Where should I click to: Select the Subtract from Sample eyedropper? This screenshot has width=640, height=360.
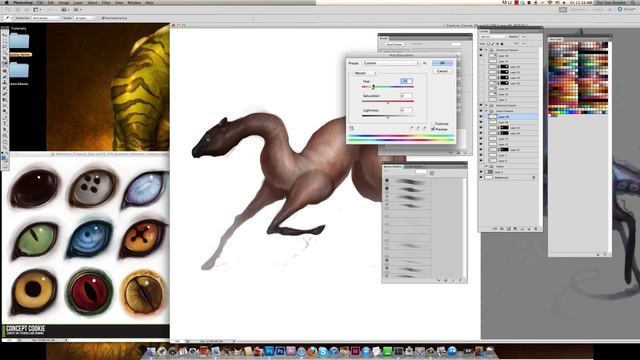pyautogui.click(x=424, y=128)
